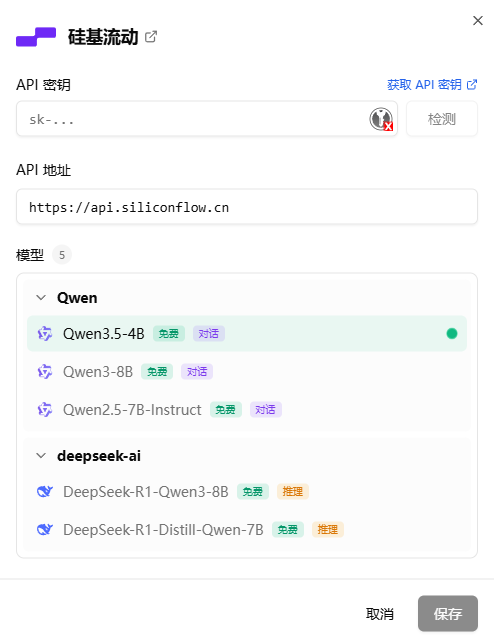Click the Qwen group header
Image resolution: width=494 pixels, height=642 pixels.
[x=247, y=298]
